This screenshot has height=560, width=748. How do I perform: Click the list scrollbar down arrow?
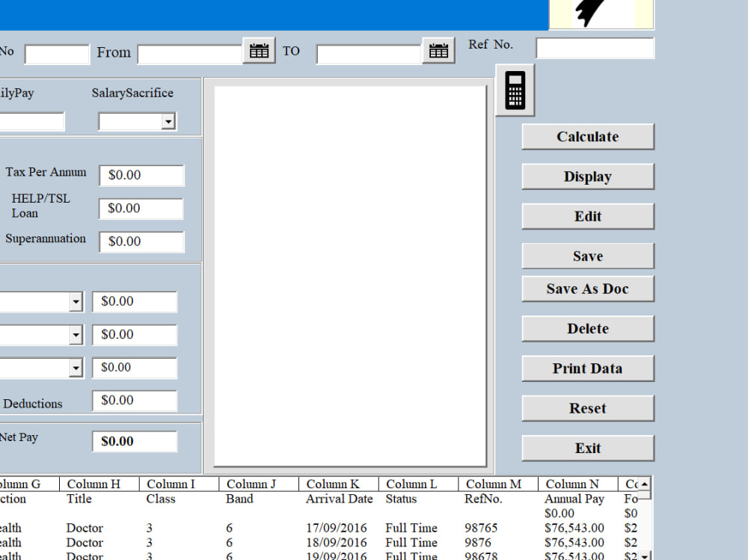645,556
